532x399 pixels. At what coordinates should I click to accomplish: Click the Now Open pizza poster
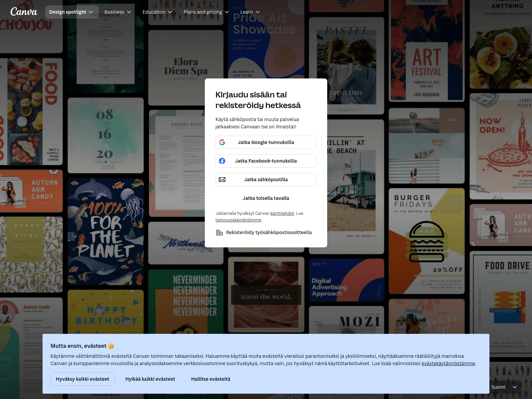(501, 146)
